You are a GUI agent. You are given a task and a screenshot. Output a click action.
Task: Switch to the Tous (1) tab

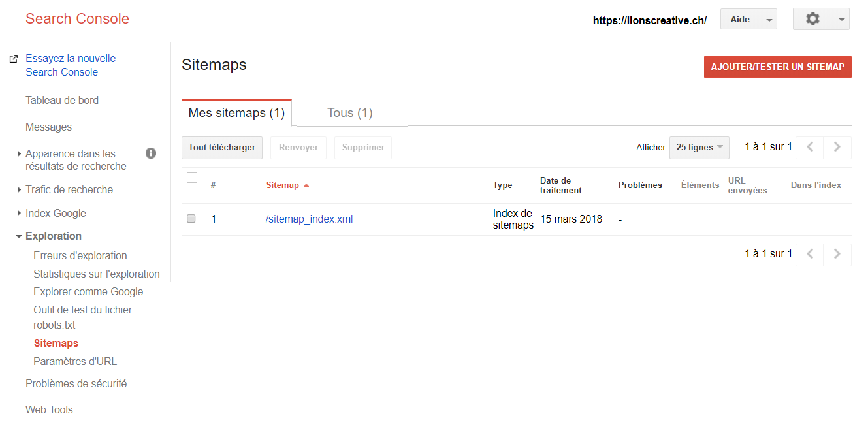349,113
